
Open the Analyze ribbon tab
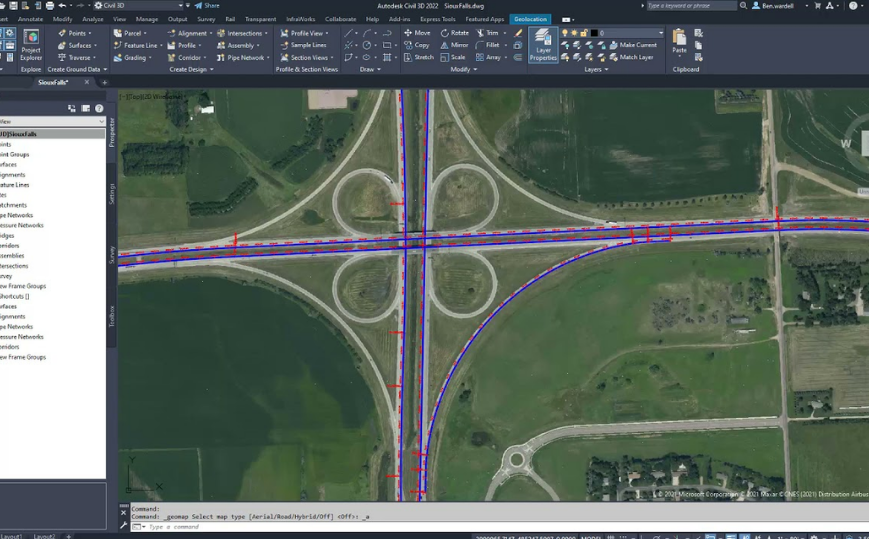pyautogui.click(x=93, y=19)
